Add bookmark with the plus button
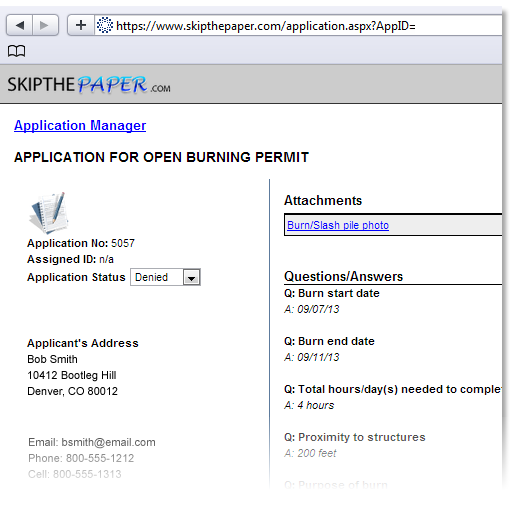 81,25
